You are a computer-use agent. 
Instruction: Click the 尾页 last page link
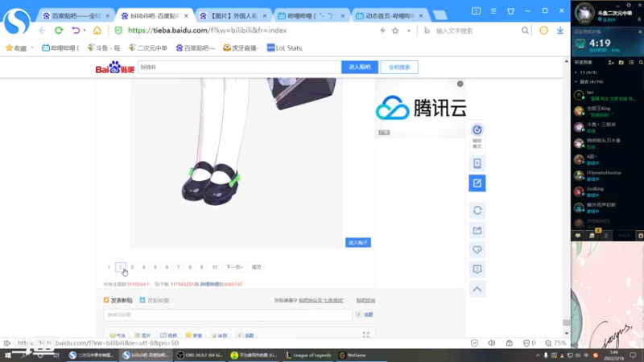[x=256, y=267]
